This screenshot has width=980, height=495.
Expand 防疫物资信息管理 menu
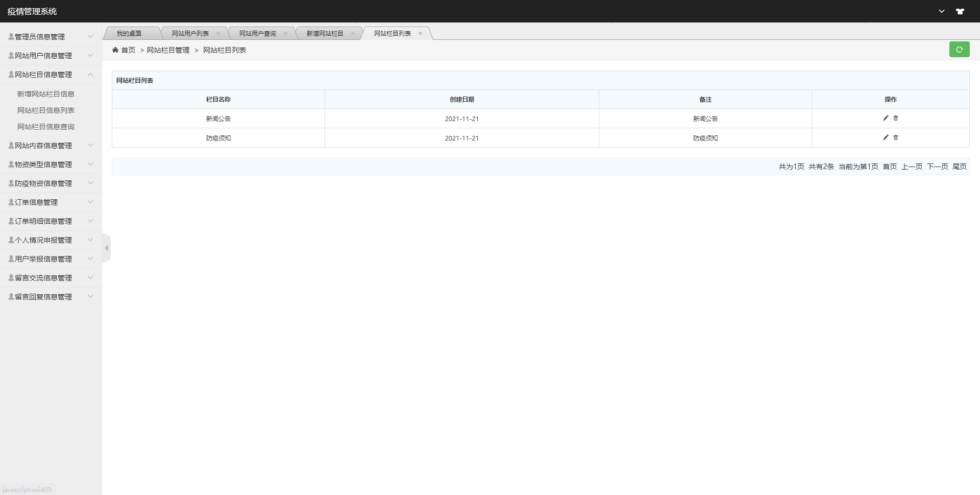pos(51,183)
